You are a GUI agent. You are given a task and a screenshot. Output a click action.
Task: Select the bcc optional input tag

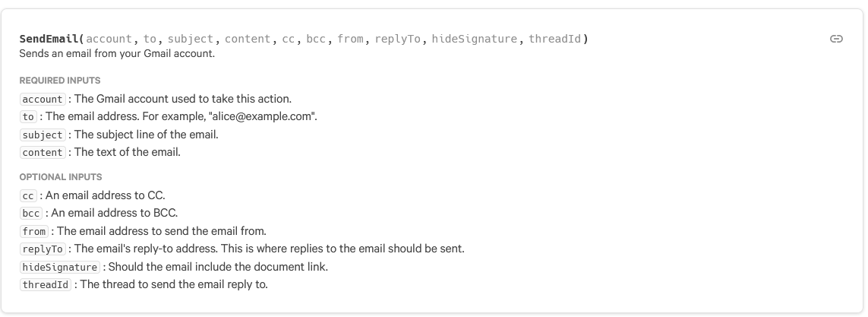31,214
